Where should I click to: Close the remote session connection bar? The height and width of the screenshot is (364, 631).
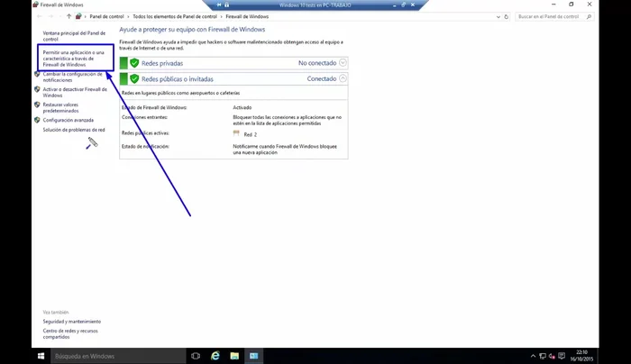(413, 5)
